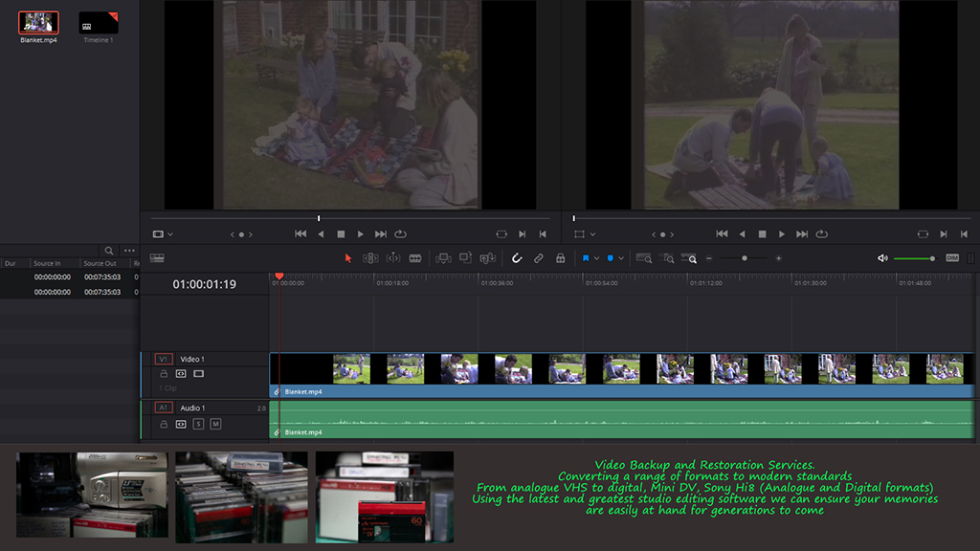Open source viewer mode dropdown
This screenshot has height=551, width=980.
163,234
